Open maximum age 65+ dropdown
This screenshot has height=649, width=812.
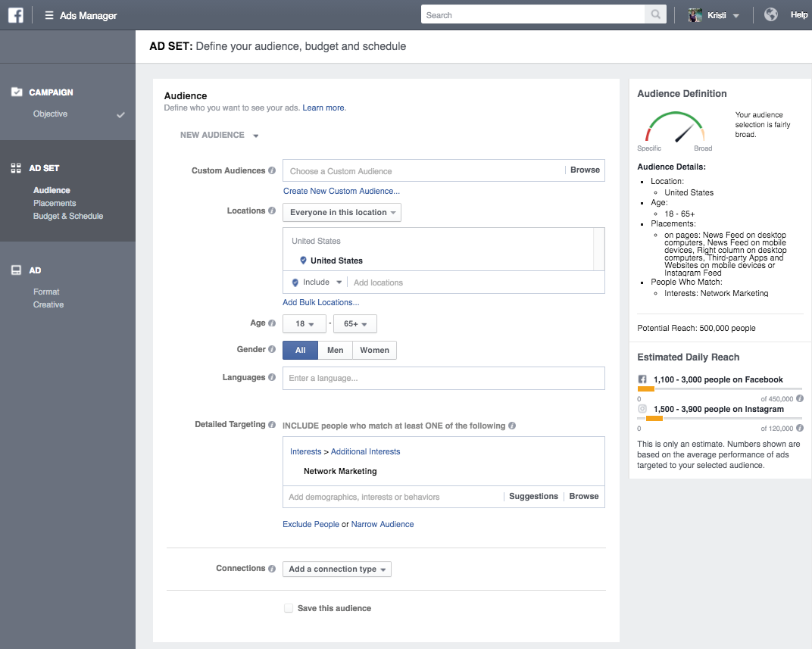(355, 324)
